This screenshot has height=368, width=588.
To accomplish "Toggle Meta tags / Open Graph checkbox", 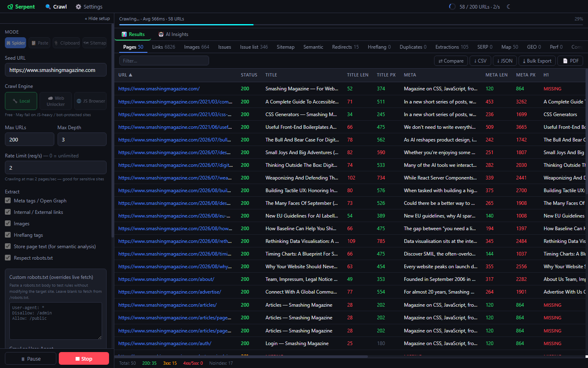I will (x=8, y=200).
